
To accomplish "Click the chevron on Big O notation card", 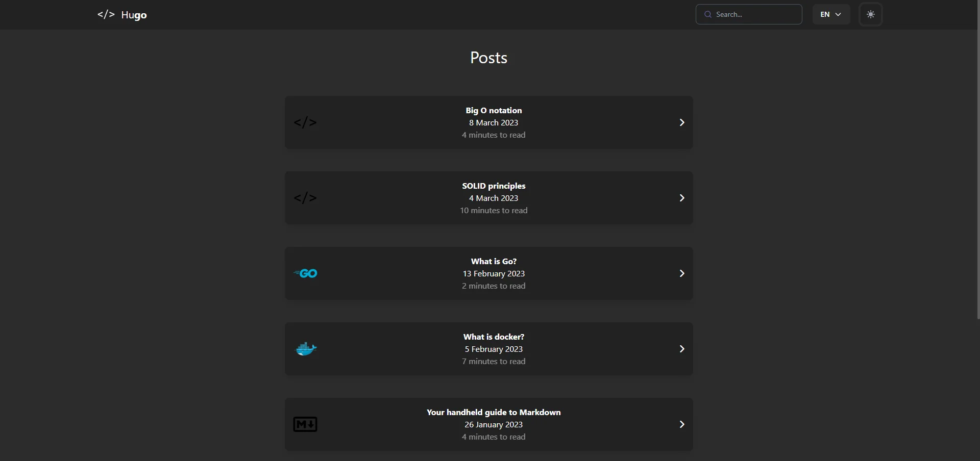I will [x=682, y=123].
